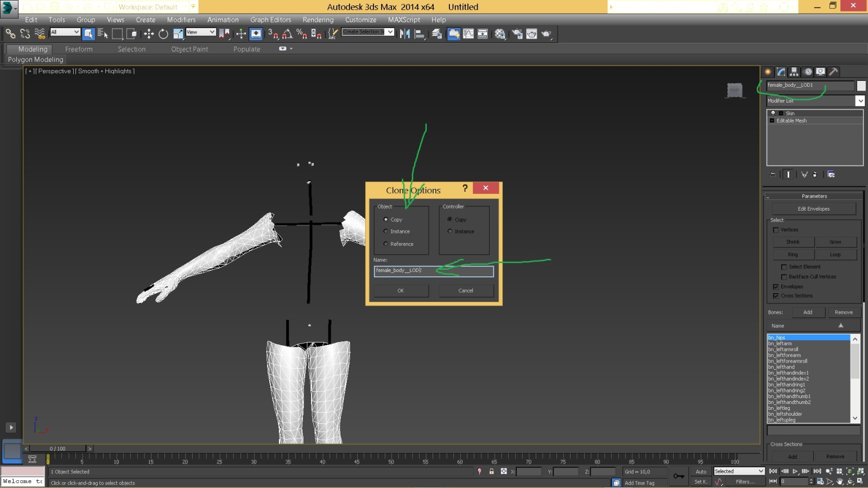Screen dimensions: 868x488
Task: Activate the Select and Rotate tool
Action: [x=163, y=34]
